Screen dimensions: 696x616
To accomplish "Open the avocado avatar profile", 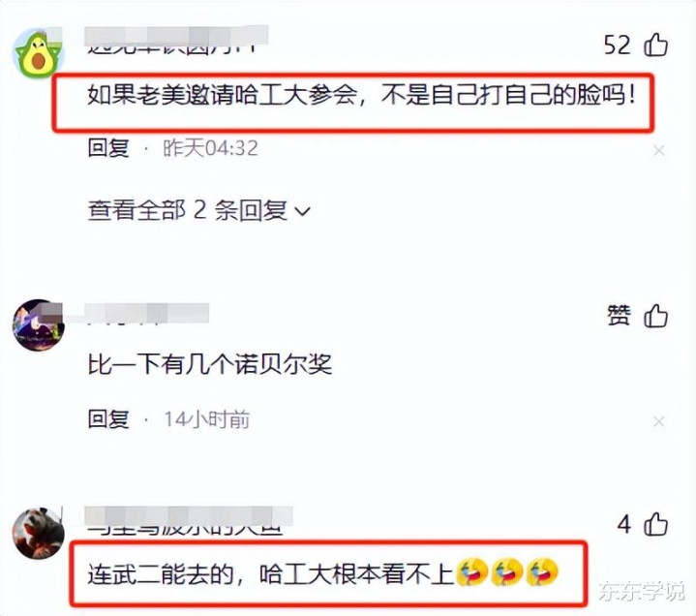I will [x=38, y=53].
